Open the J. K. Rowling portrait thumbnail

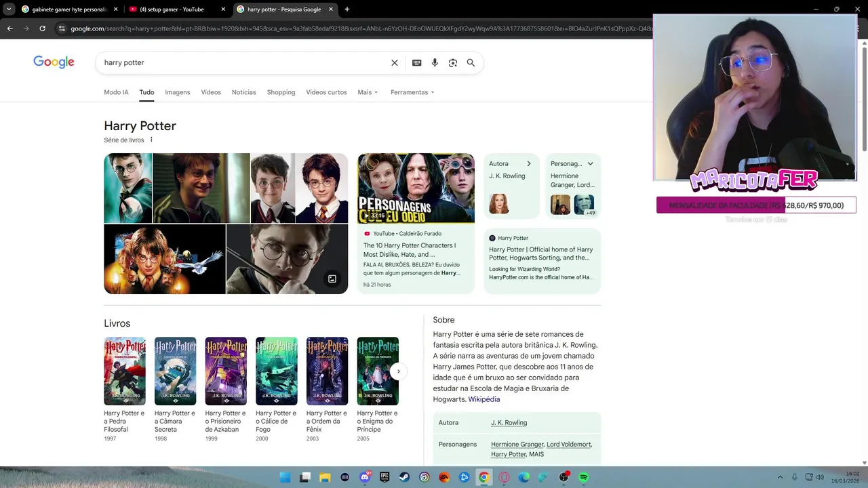(x=499, y=204)
